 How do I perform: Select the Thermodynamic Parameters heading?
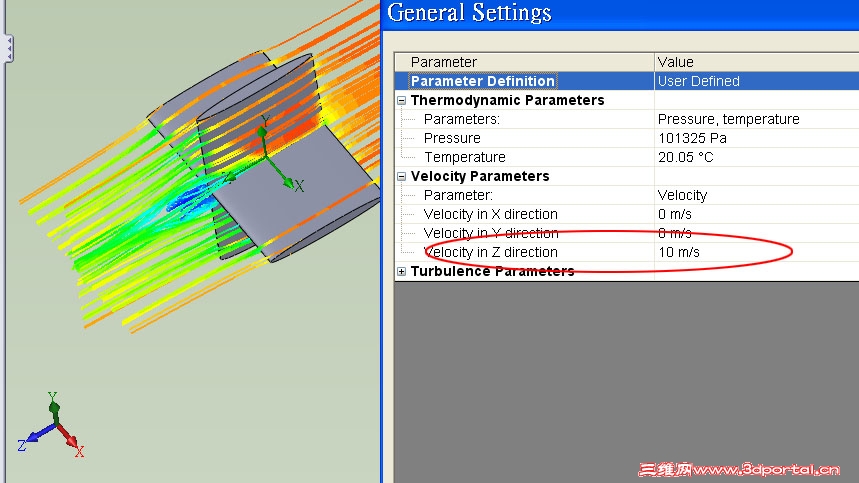507,100
